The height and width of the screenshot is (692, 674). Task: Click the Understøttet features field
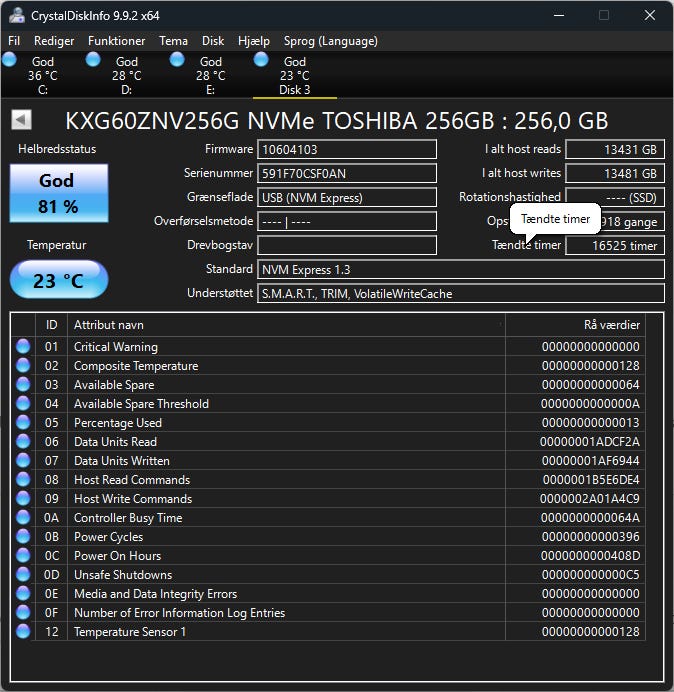pyautogui.click(x=461, y=293)
